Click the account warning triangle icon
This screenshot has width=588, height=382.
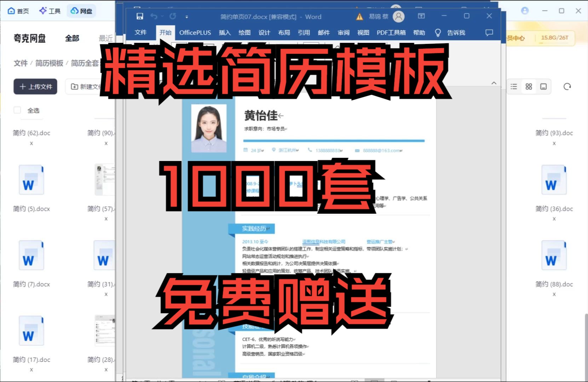pos(359,17)
